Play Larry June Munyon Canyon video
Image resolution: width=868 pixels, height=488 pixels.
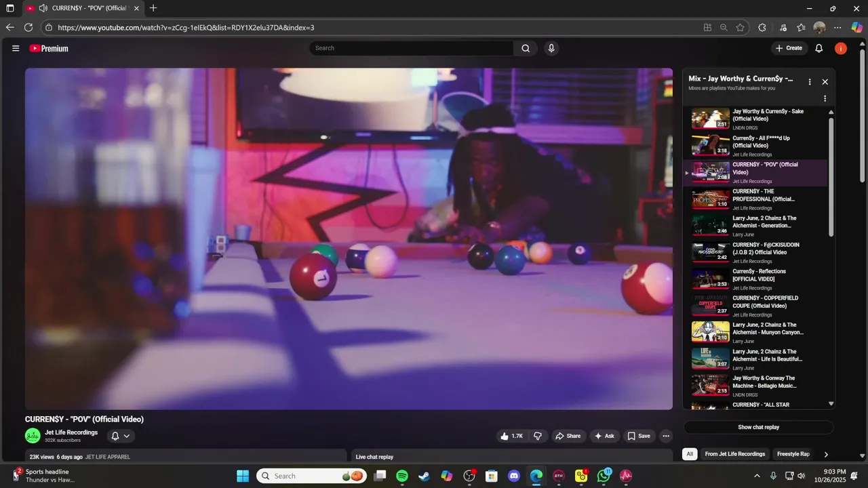point(756,332)
